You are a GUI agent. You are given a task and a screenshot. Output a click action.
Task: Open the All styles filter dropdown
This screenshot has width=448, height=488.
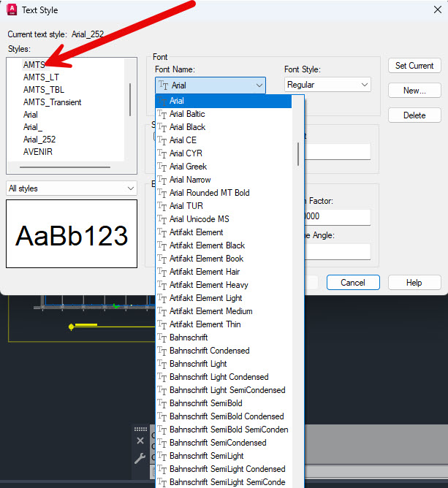(x=72, y=188)
